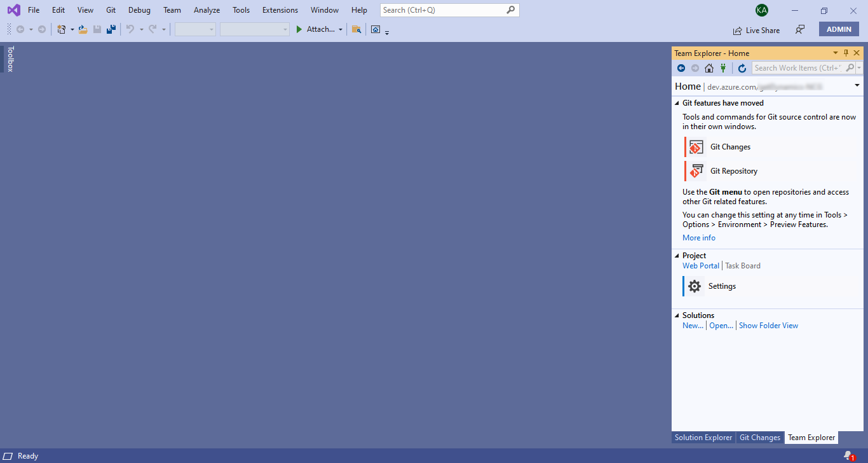The image size is (868, 463).
Task: Click the Find in Files folder icon
Action: [x=356, y=29]
